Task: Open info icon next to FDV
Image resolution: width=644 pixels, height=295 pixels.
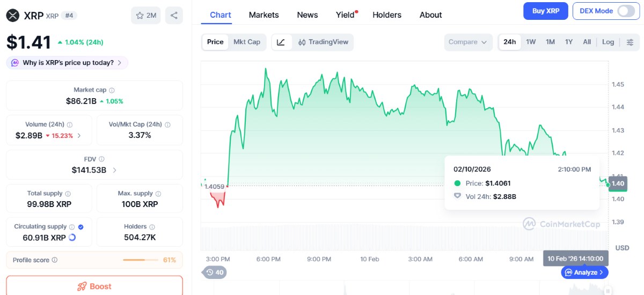Action: pyautogui.click(x=102, y=159)
